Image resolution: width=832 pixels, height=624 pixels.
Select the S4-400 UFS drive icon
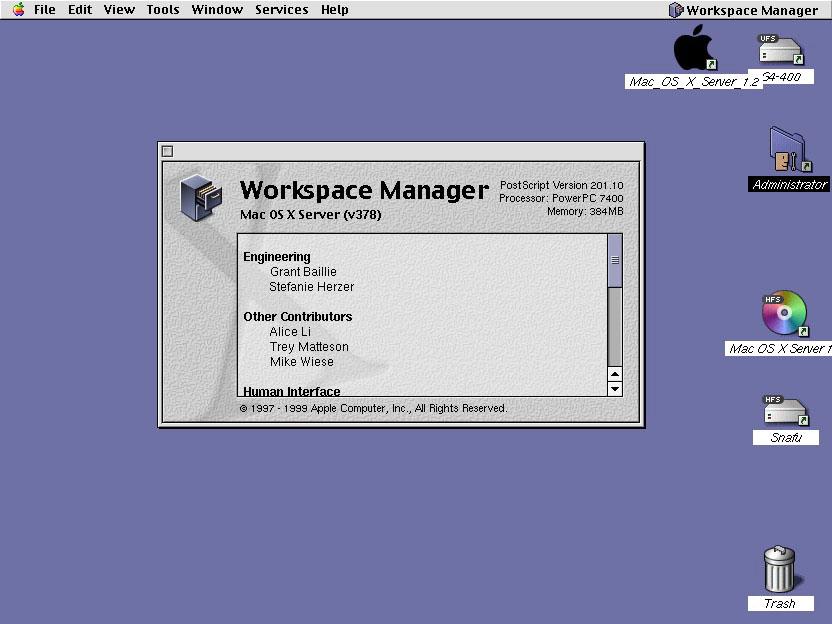781,50
